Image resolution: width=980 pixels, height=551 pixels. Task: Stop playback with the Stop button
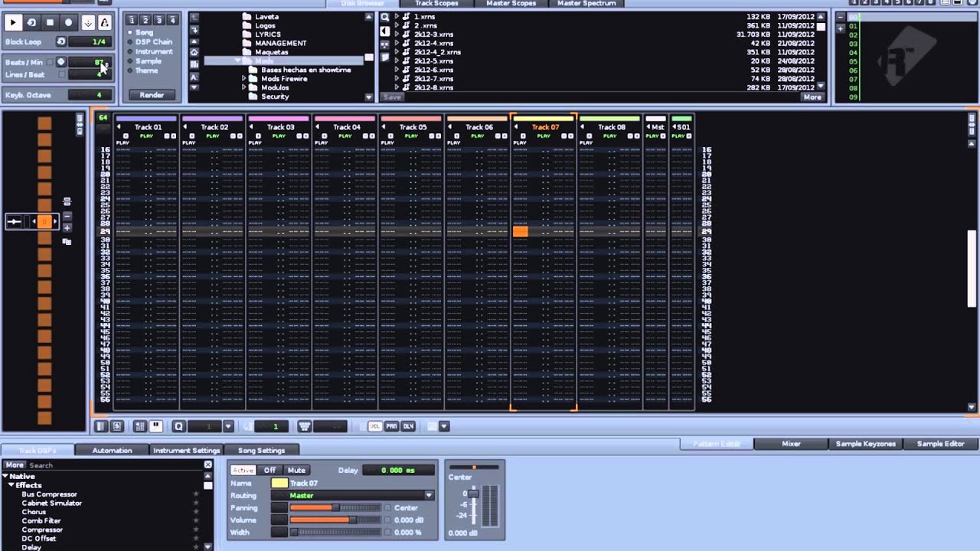coord(50,23)
